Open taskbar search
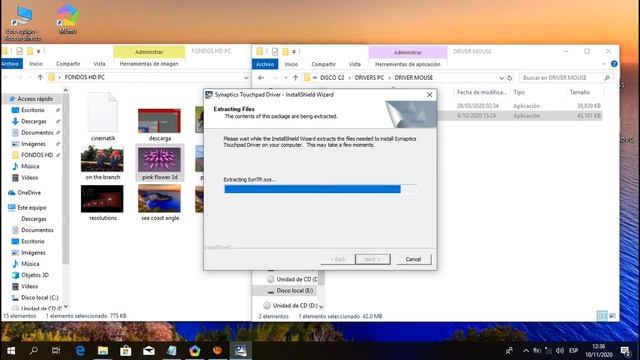 coord(34,351)
